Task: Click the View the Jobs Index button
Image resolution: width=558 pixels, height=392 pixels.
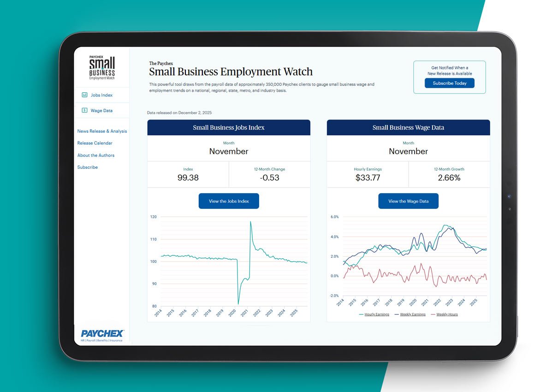Action: (229, 201)
